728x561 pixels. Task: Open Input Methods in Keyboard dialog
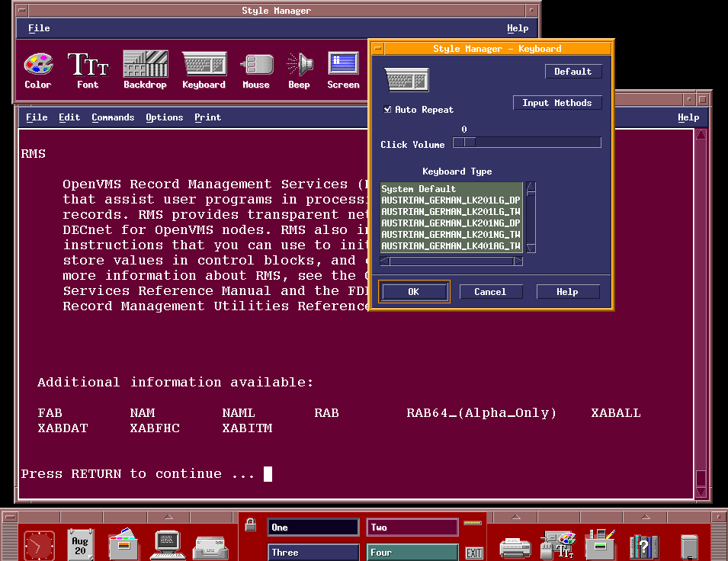[x=557, y=103]
